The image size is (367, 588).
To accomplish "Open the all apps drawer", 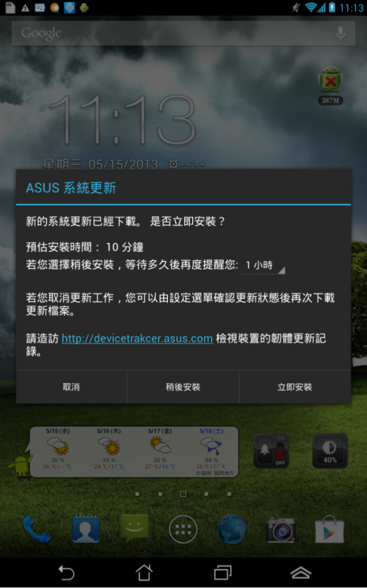I will [x=183, y=529].
